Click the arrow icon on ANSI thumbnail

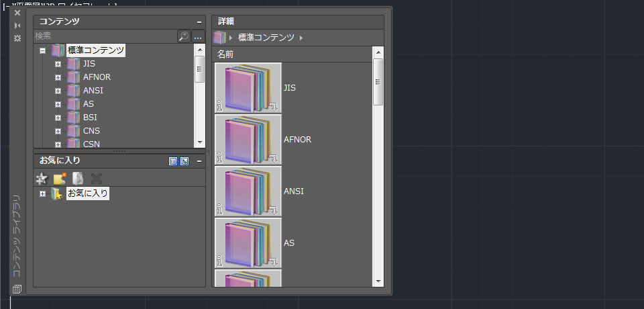(274, 211)
